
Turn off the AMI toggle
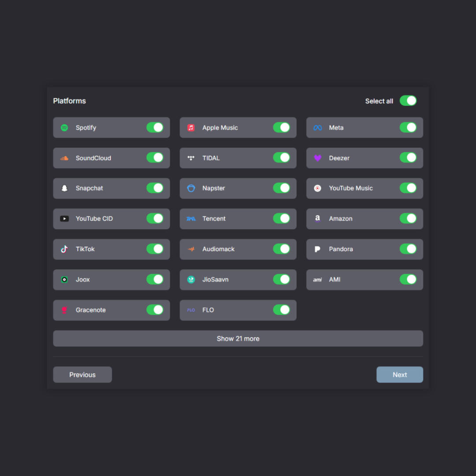tap(408, 279)
